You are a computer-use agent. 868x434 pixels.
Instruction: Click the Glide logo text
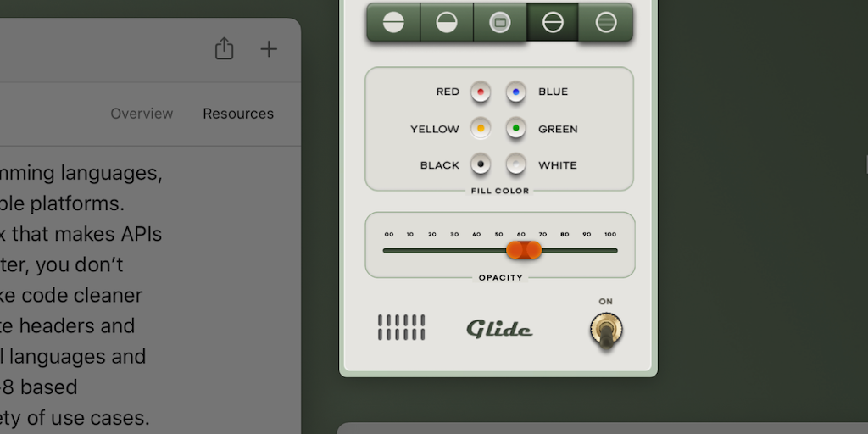click(x=499, y=329)
